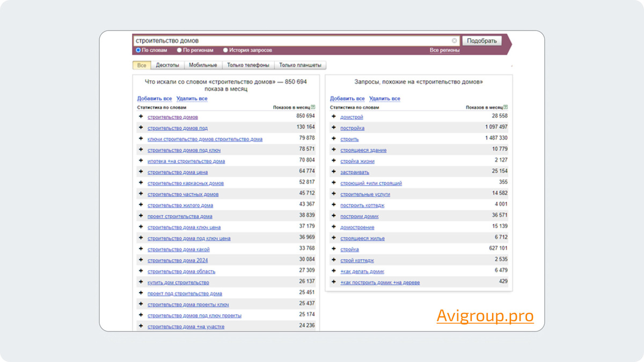Add 'ипотека +на строительство дома' with plus icon
Image resolution: width=644 pixels, height=362 pixels.
(x=141, y=161)
